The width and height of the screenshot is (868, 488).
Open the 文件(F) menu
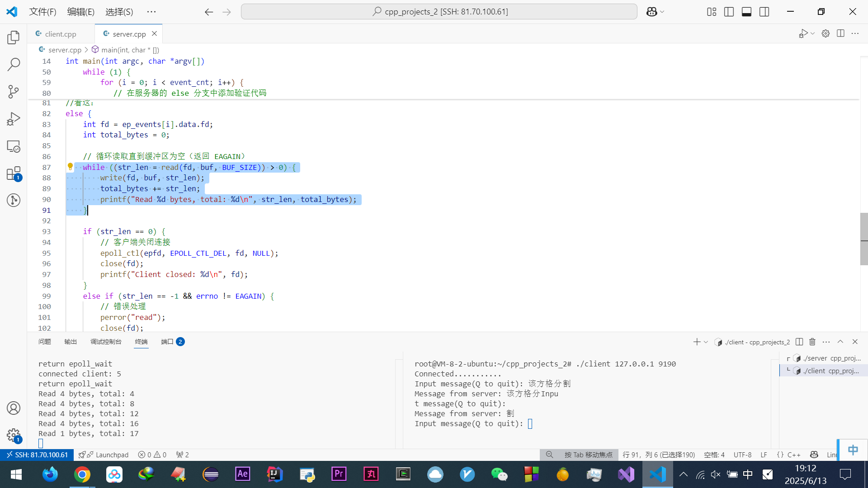pos(42,12)
